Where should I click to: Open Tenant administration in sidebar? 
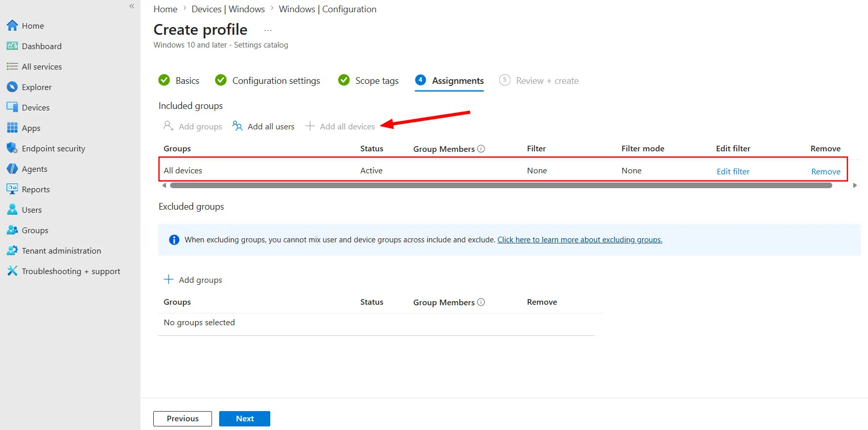click(x=61, y=251)
